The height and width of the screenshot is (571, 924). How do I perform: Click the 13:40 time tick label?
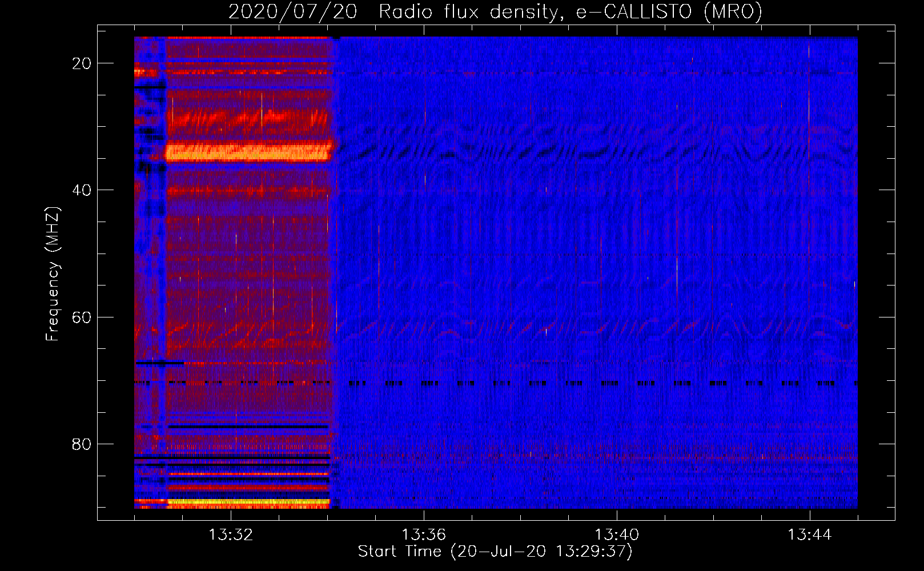coord(617,535)
